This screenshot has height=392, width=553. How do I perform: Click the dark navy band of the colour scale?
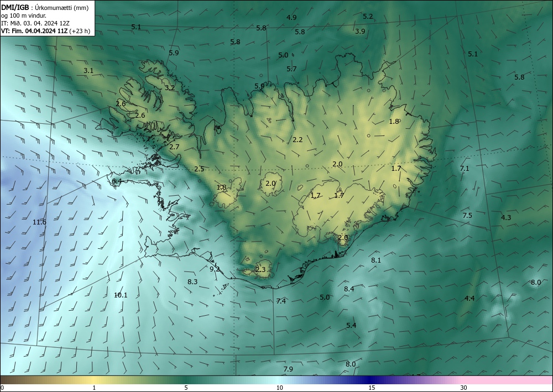point(368,380)
